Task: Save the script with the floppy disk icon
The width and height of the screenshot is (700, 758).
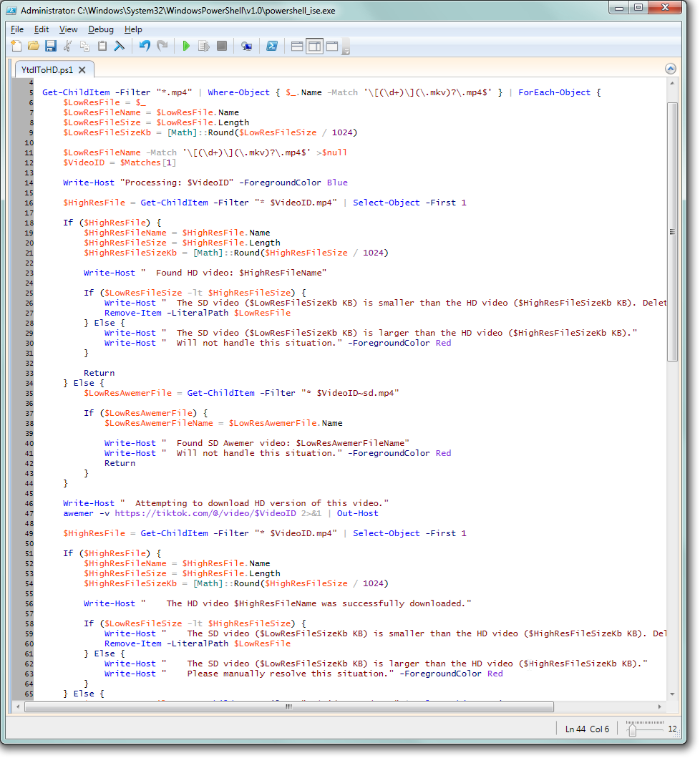Action: (x=51, y=47)
